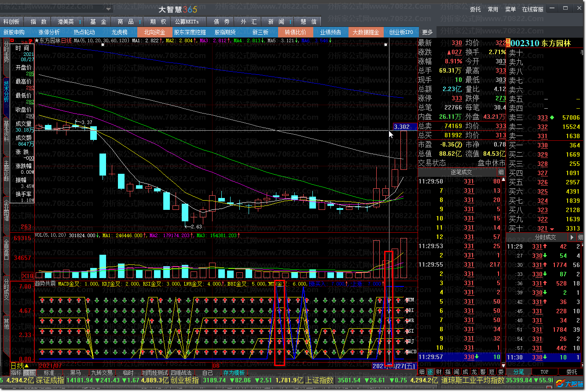
Task: Select the 基金 market tab
Action: pyautogui.click(x=98, y=22)
